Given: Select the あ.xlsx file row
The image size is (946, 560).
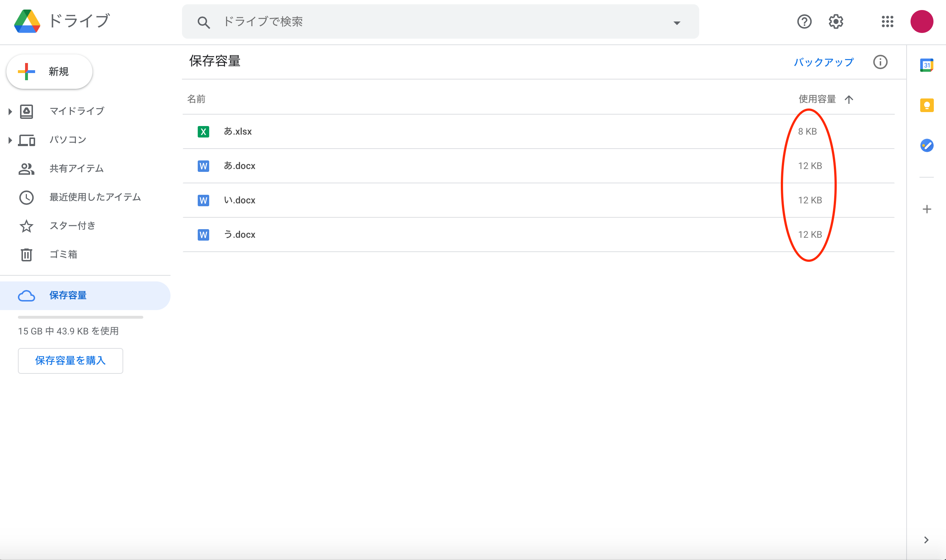Looking at the screenshot, I should (x=538, y=132).
